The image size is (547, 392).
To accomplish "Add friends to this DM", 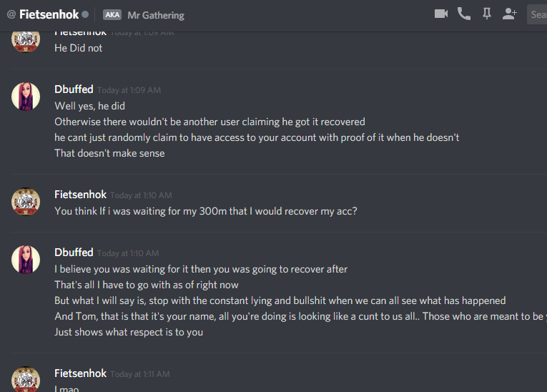I will tap(509, 14).
